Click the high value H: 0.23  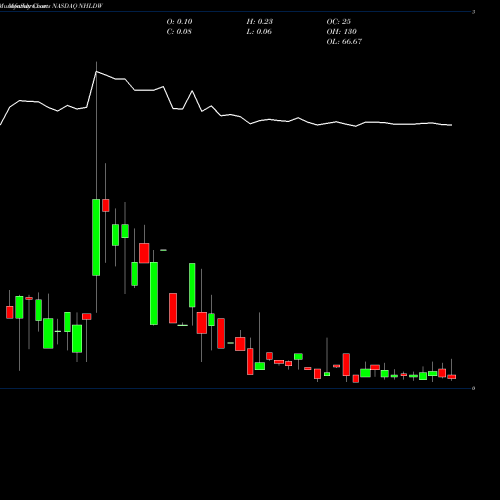pos(260,22)
